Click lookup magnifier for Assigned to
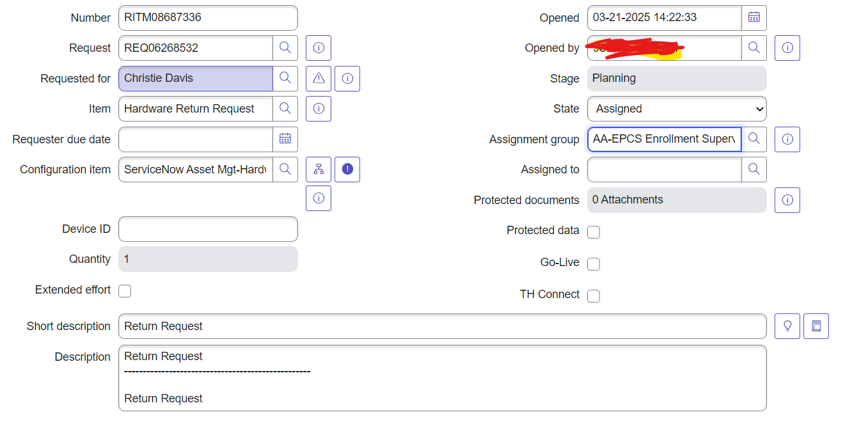Viewport: 868px width, 426px height. 754,170
